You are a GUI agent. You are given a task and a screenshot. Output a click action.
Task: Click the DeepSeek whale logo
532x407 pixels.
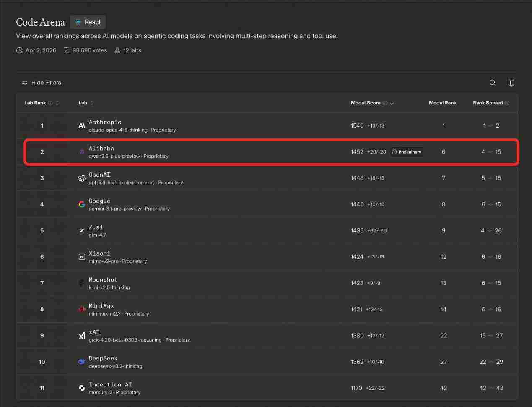tap(82, 362)
